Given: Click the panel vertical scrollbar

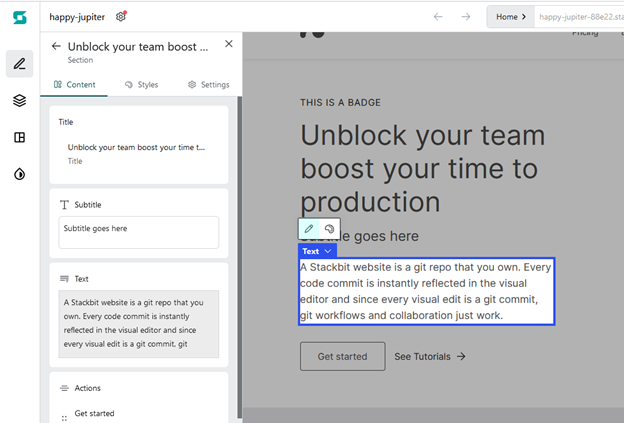Looking at the screenshot, I should coord(239,257).
